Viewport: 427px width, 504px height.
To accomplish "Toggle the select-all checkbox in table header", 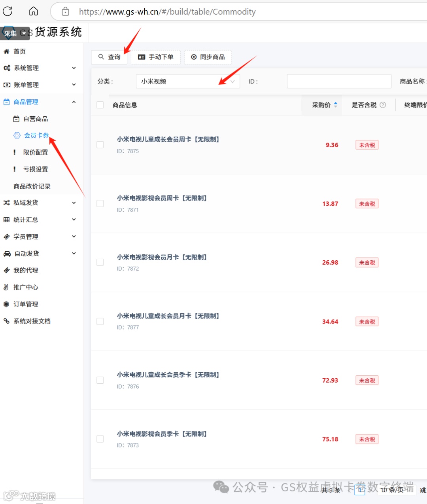I will point(100,105).
